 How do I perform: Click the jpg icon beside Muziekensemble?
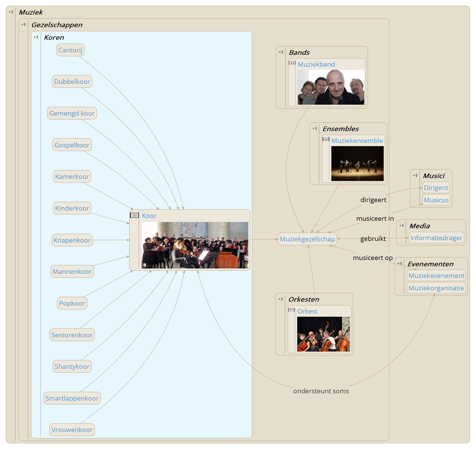[x=326, y=139]
